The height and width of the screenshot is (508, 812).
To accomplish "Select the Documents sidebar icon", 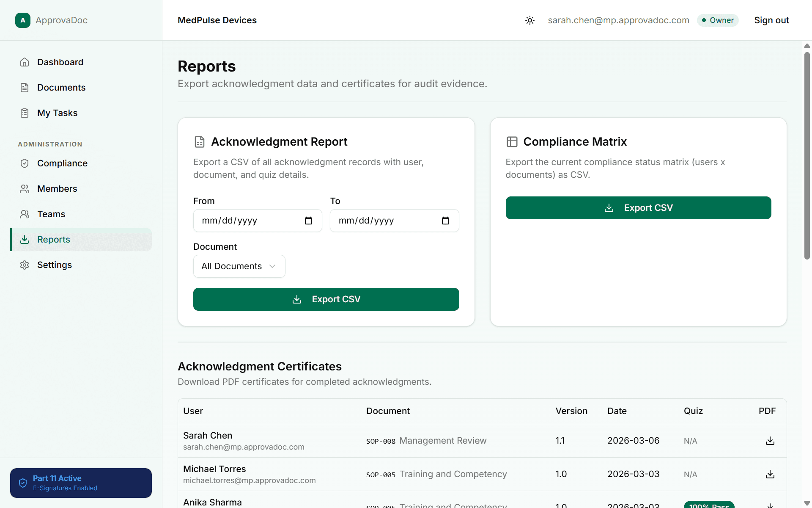I will tap(25, 87).
